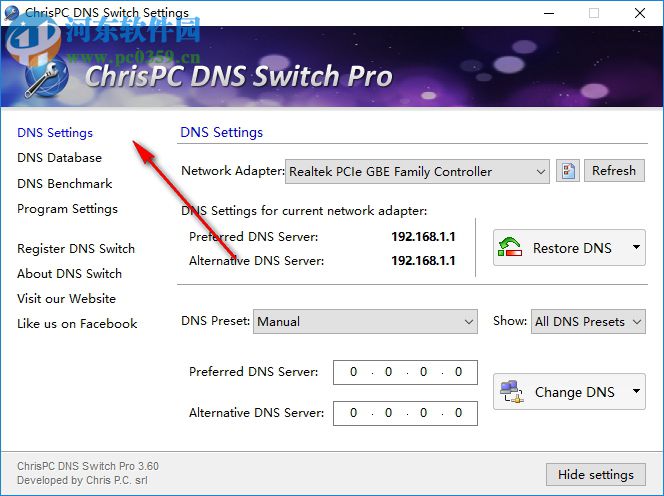Click the Hide settings button
Screen dimensions: 664x496
(596, 474)
